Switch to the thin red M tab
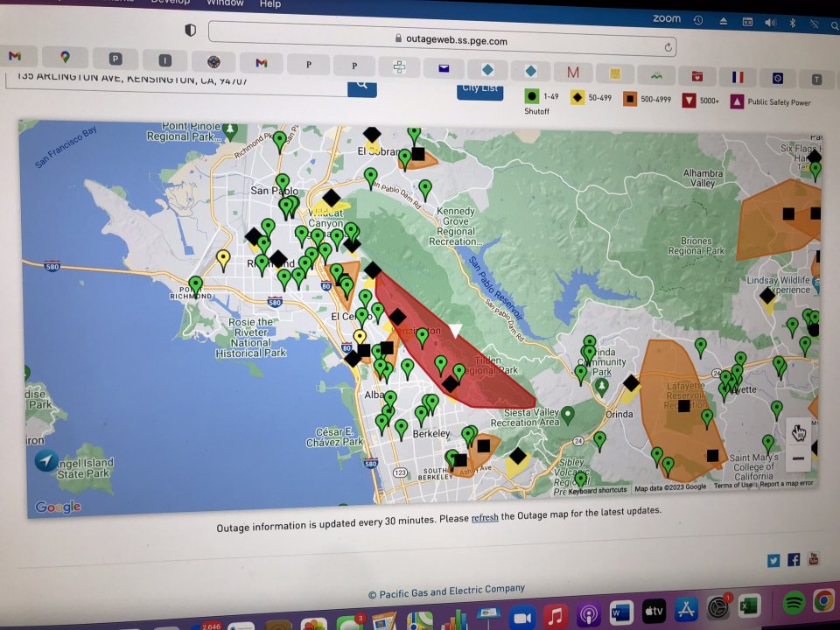 572,72
